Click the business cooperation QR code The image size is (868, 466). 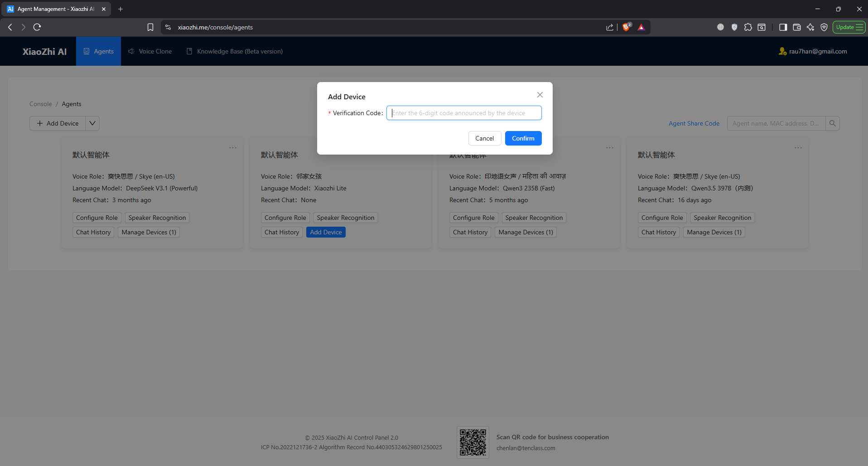(x=473, y=442)
